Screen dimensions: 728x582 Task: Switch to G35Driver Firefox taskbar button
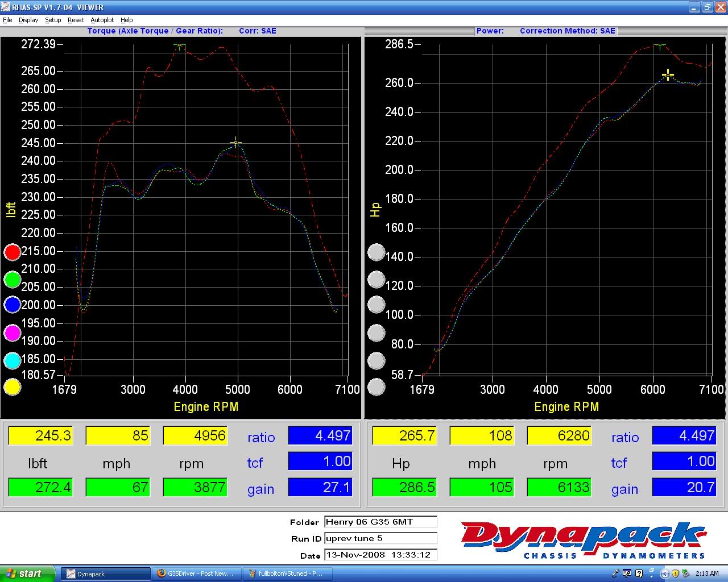197,573
